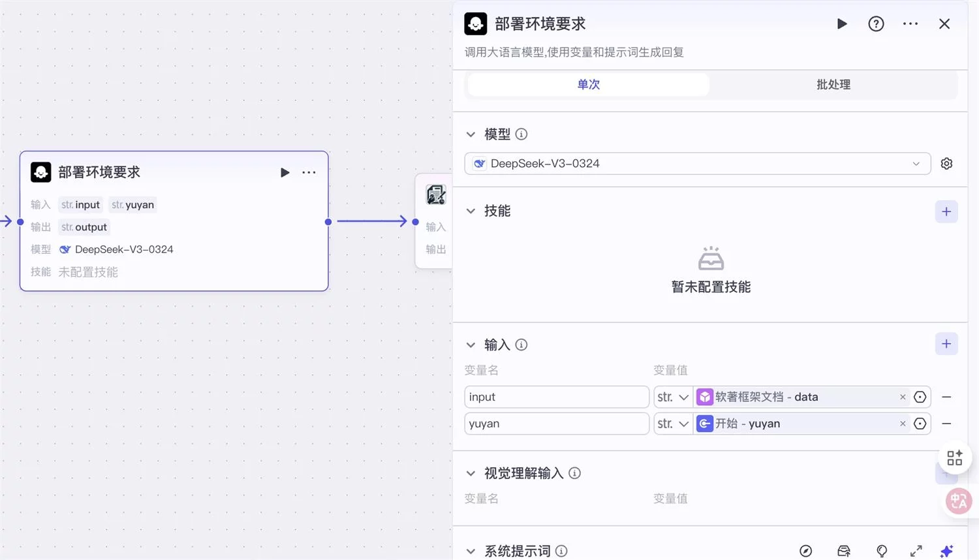Viewport: 979px width, 560px height.
Task: Click the translate icon floating on the canvas
Action: [x=958, y=501]
